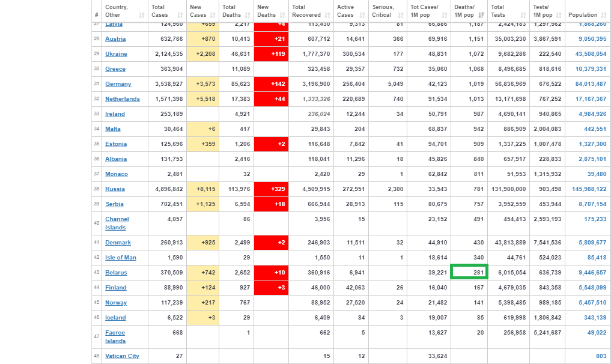Screen dimensions: 611x364
Task: Select Germany new deaths cell +142
Action: click(x=271, y=83)
